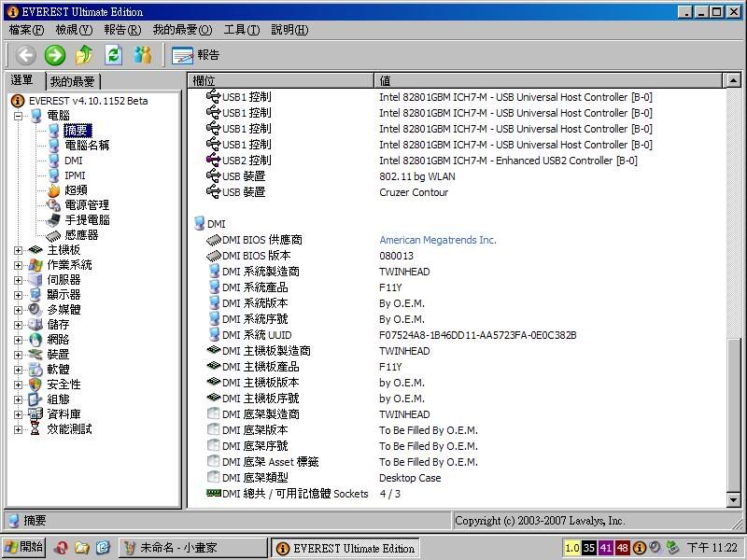Viewport: 747px width, 560px height.
Task: Select the DMI 系統 UUID row
Action: point(458,335)
